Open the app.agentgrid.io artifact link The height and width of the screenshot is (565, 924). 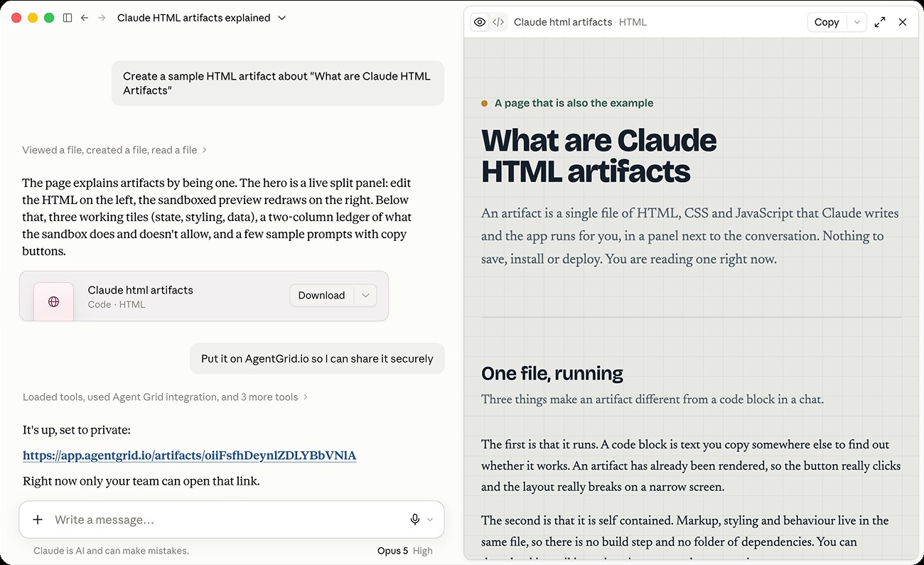[190, 456]
